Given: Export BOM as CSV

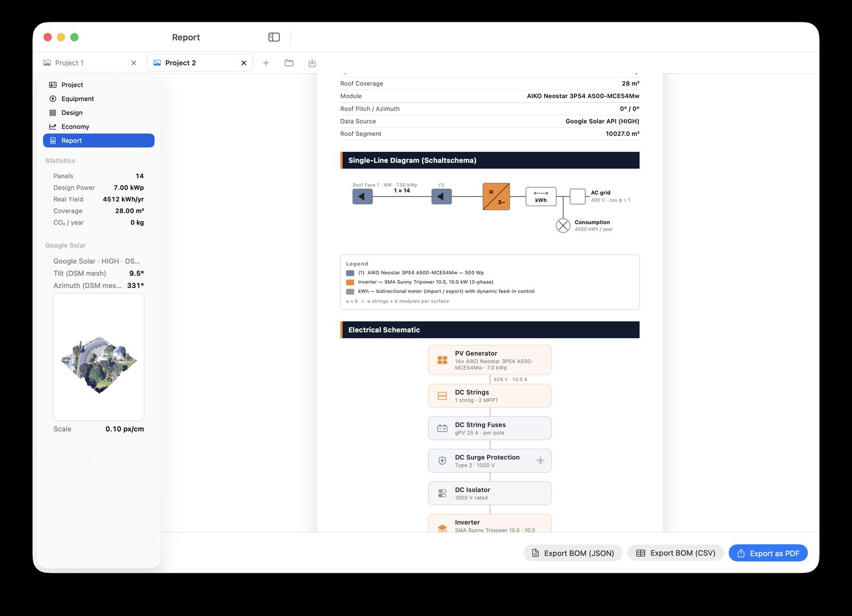Looking at the screenshot, I should click(x=675, y=553).
